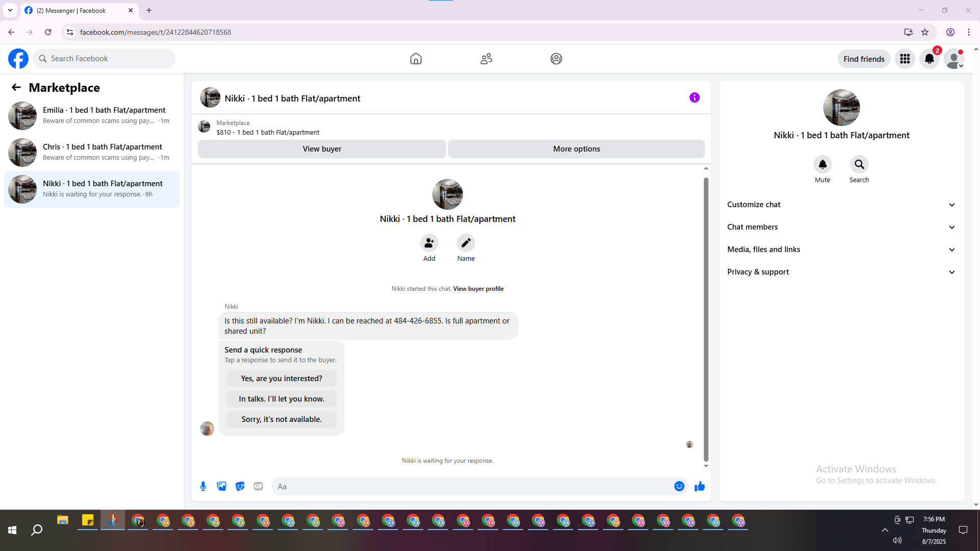This screenshot has height=551, width=980.
Task: Open the Facebook menu grid icon
Action: click(x=905, y=59)
